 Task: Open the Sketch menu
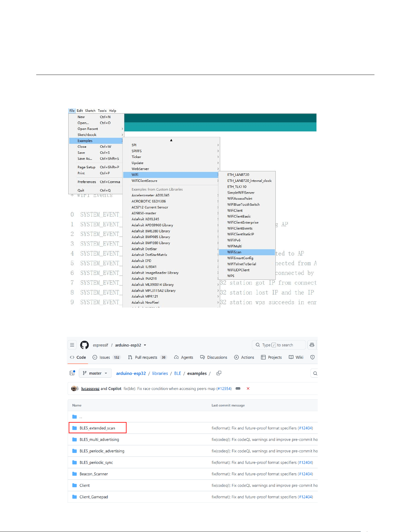(90, 111)
